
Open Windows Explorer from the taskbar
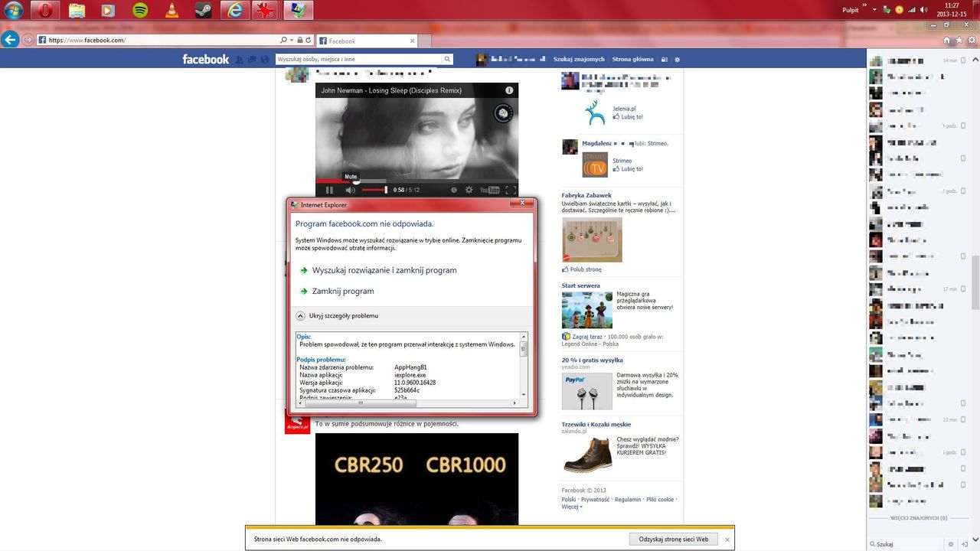(x=77, y=10)
